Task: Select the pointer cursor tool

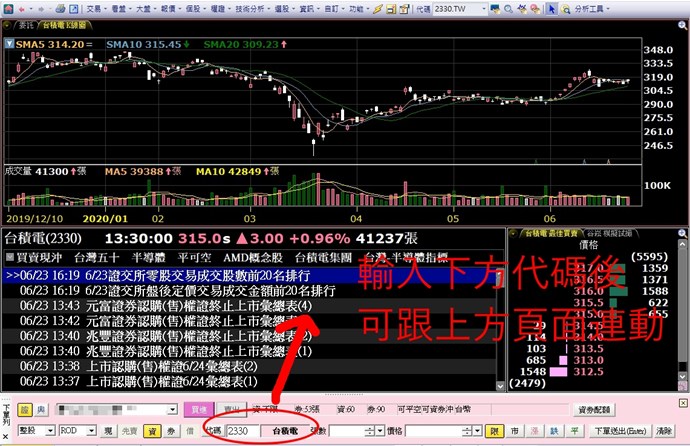Action: (551, 9)
